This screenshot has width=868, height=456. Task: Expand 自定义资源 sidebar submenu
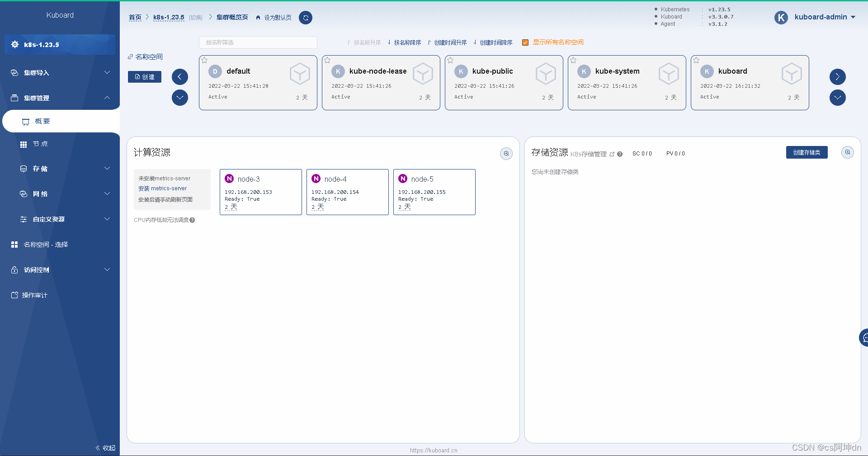pyautogui.click(x=60, y=219)
